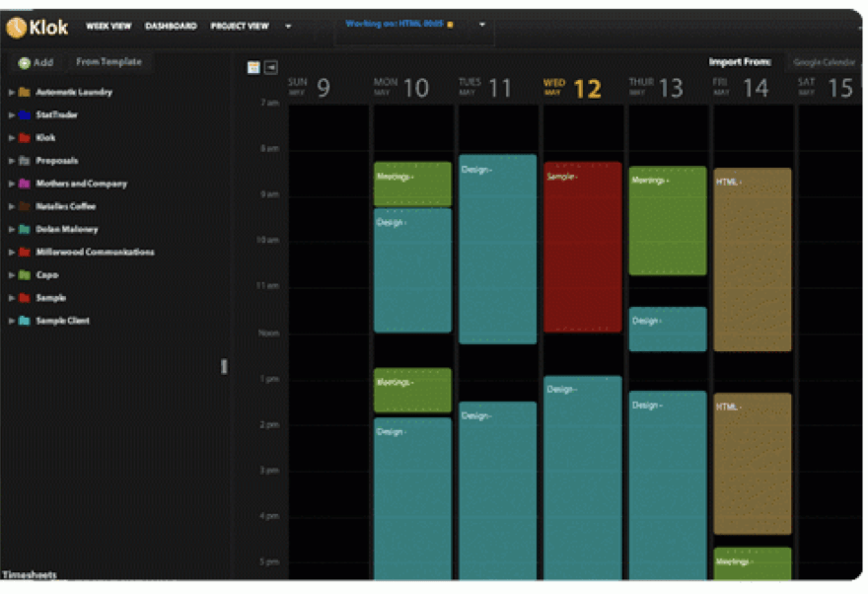This screenshot has height=594, width=868.
Task: Open the Timesheets panel at bottom
Action: tap(30, 575)
